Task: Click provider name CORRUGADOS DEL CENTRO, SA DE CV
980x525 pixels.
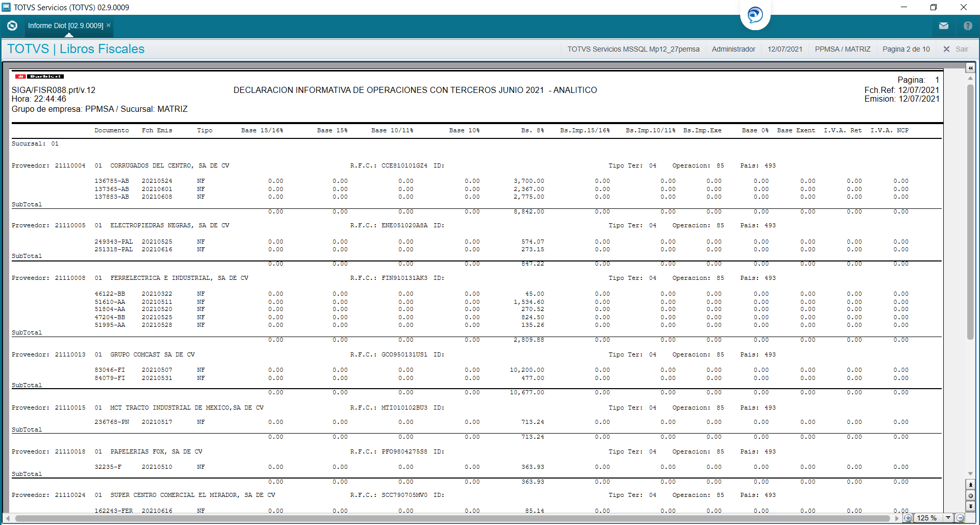Action: coord(170,166)
